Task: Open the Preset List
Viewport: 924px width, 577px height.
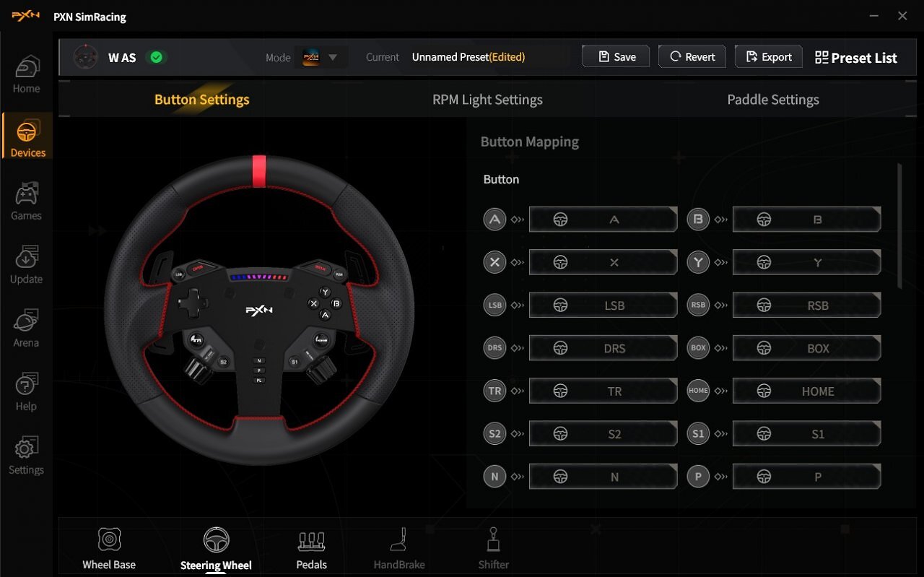Action: 855,58
